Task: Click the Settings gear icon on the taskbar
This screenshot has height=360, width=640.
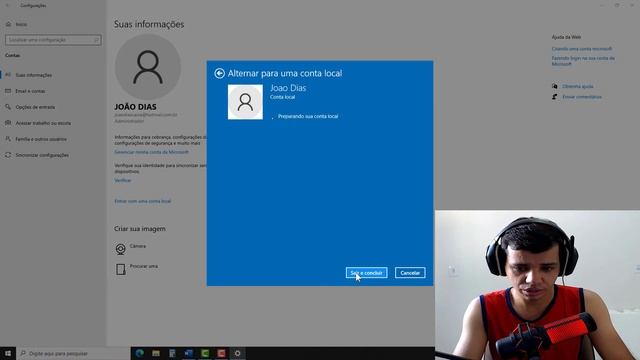Action: pos(238,353)
